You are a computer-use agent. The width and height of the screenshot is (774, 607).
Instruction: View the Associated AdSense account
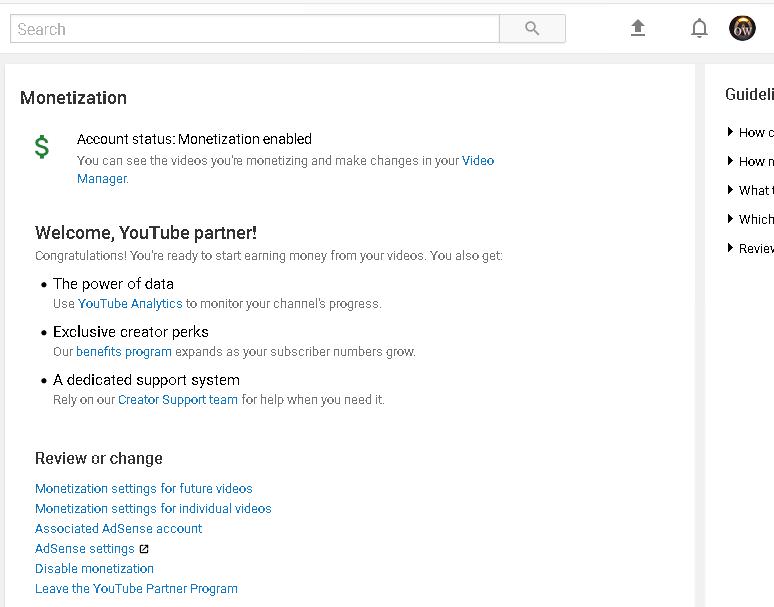click(x=118, y=529)
